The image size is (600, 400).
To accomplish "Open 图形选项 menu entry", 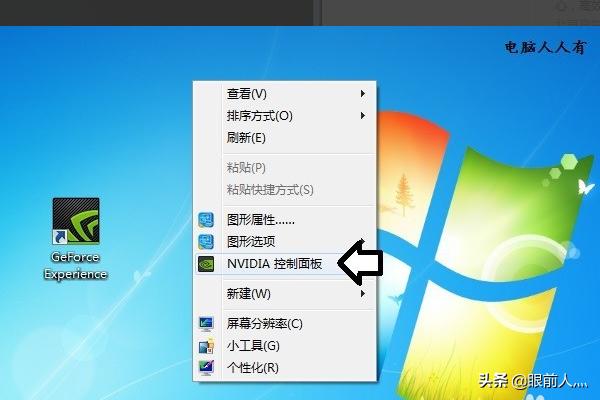I will click(284, 242).
